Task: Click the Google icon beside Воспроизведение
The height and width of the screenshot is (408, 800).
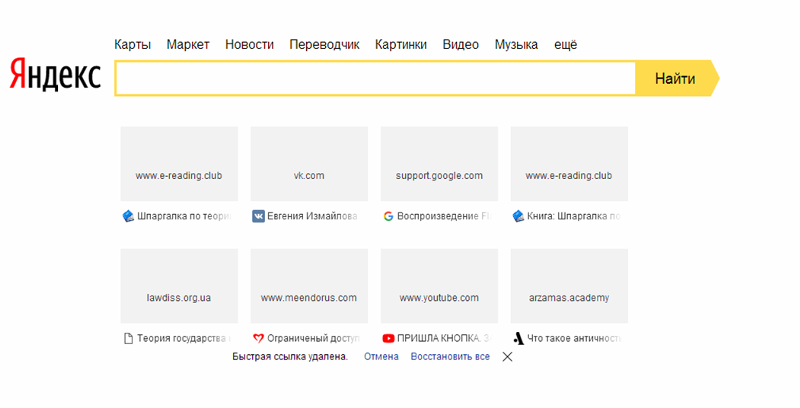Action: click(388, 216)
